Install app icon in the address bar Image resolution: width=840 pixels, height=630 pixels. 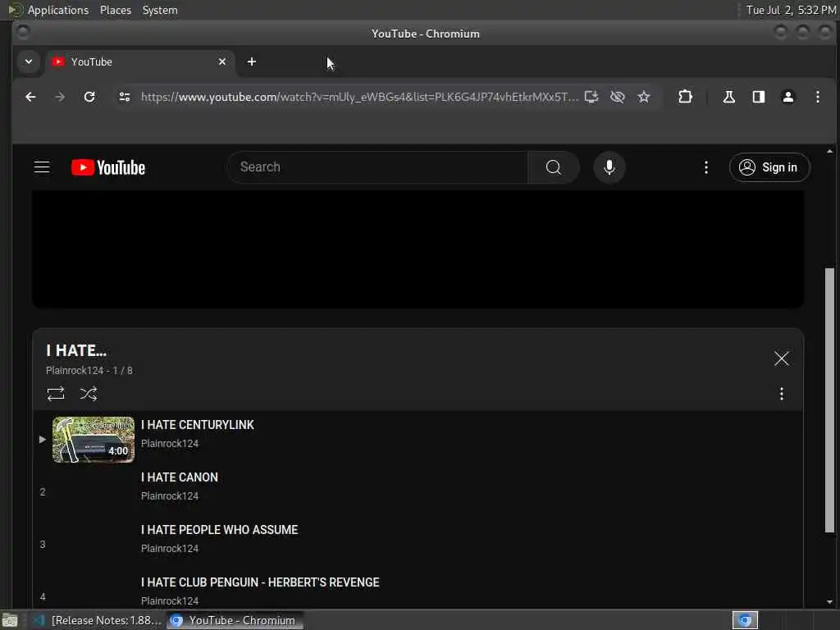[x=591, y=97]
